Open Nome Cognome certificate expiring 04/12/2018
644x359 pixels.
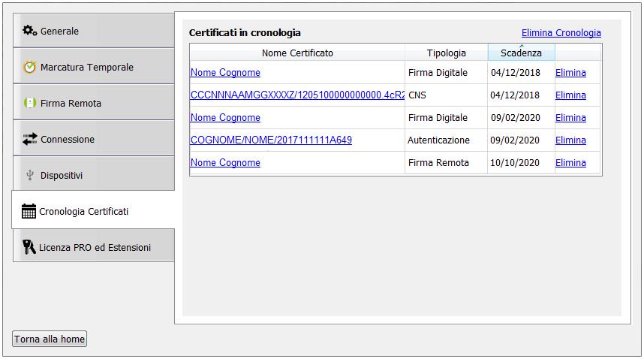[x=225, y=73]
